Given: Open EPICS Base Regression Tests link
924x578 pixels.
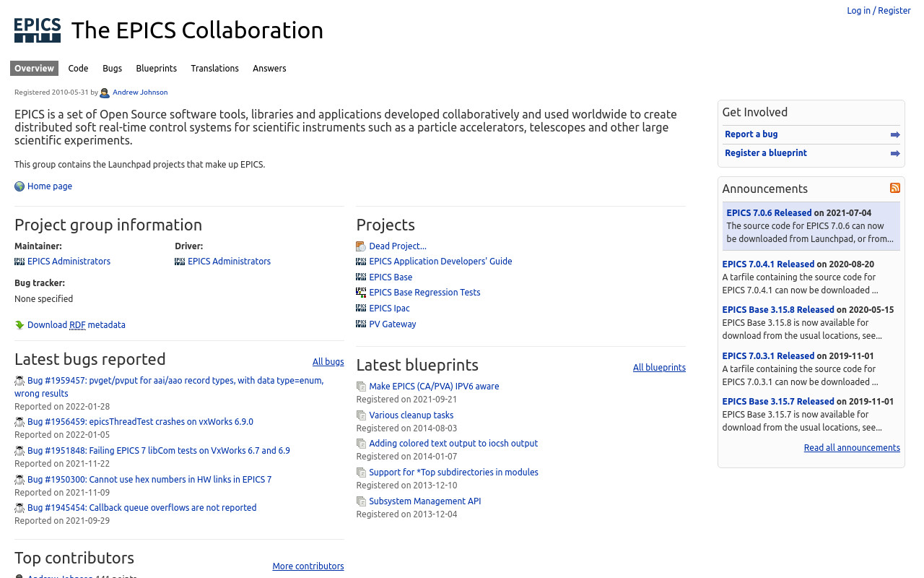Looking at the screenshot, I should click(424, 293).
